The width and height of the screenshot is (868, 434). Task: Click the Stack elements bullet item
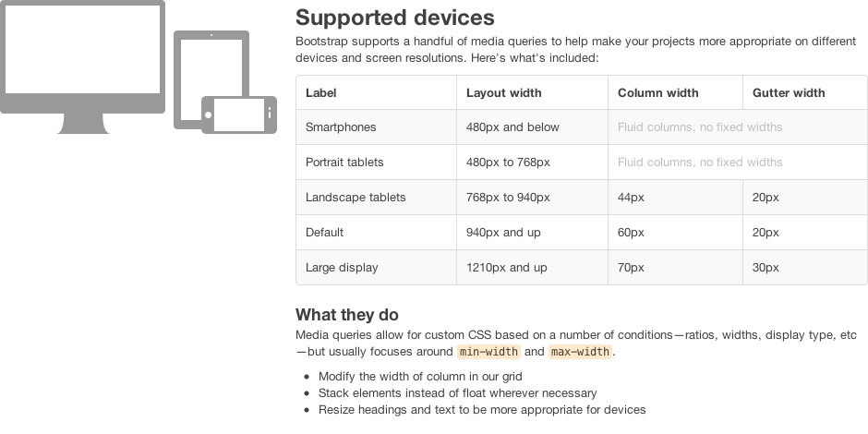pyautogui.click(x=457, y=393)
